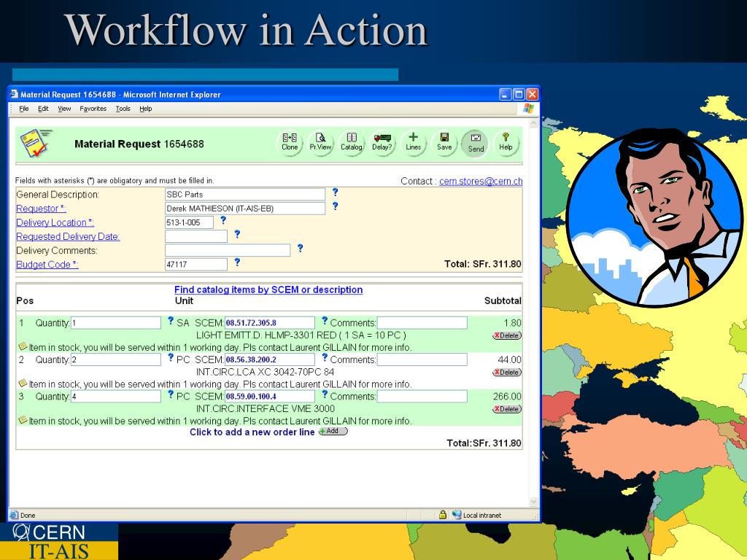Open Pr.View print preview icon
This screenshot has width=747, height=560.
pos(320,142)
